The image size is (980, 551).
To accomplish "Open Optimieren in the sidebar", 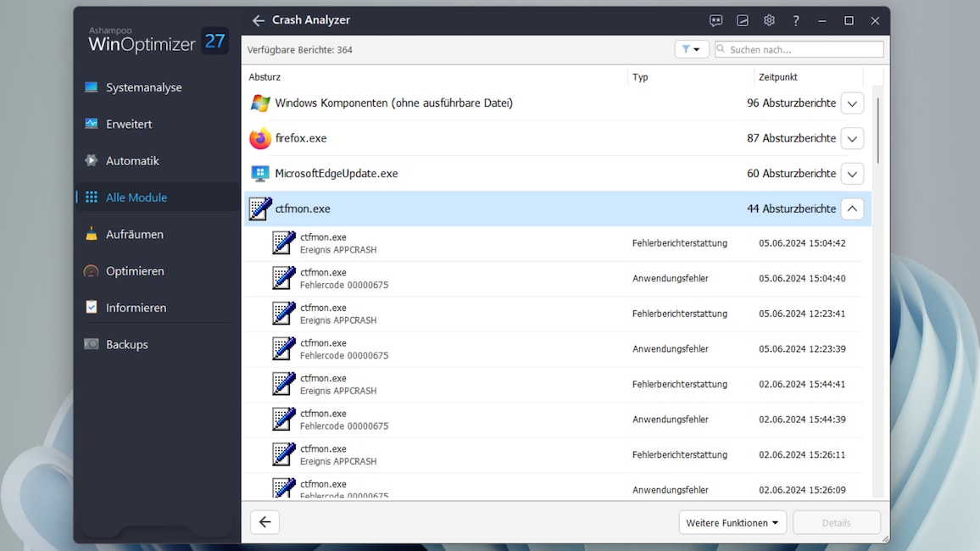I will (156, 271).
